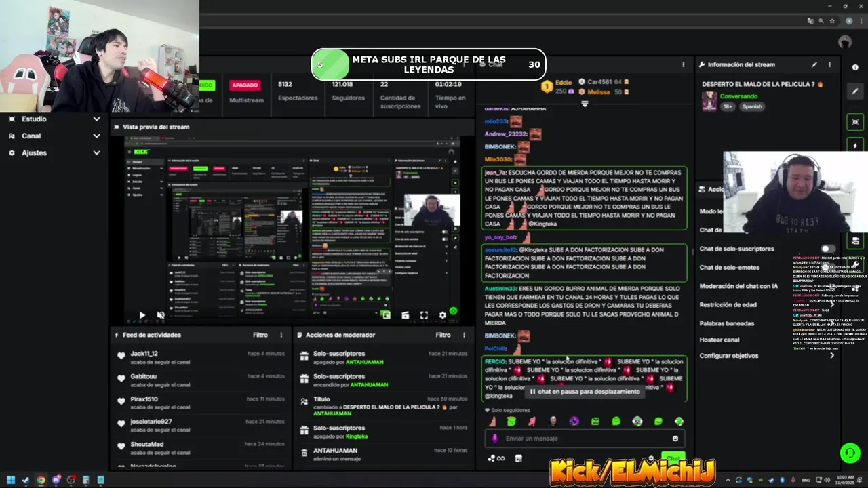Screen dimensions: 868x488
Task: Open chat settings gear near send button
Action: point(651,458)
